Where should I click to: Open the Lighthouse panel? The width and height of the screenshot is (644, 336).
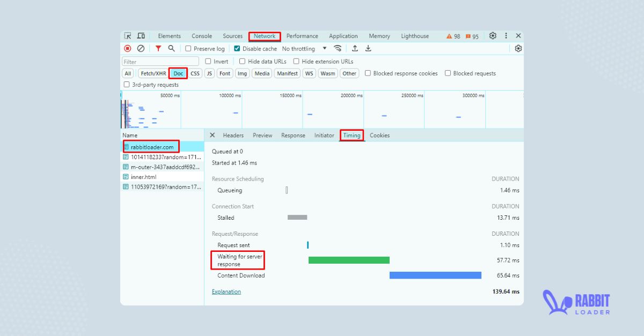[x=414, y=36]
